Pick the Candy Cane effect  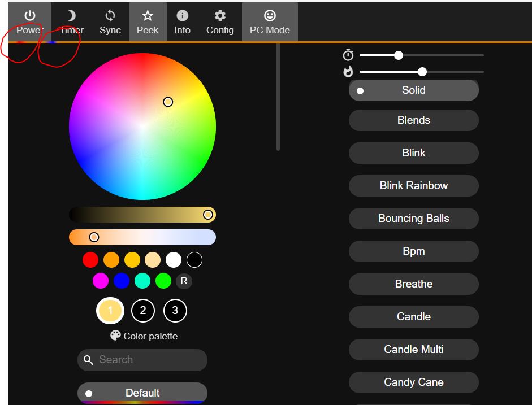414,382
